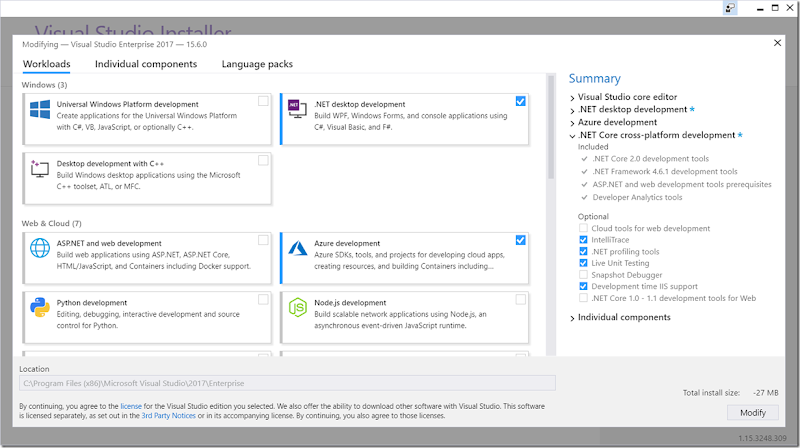Expand Individual components in Summary
Image resolution: width=800 pixels, height=448 pixels.
572,318
